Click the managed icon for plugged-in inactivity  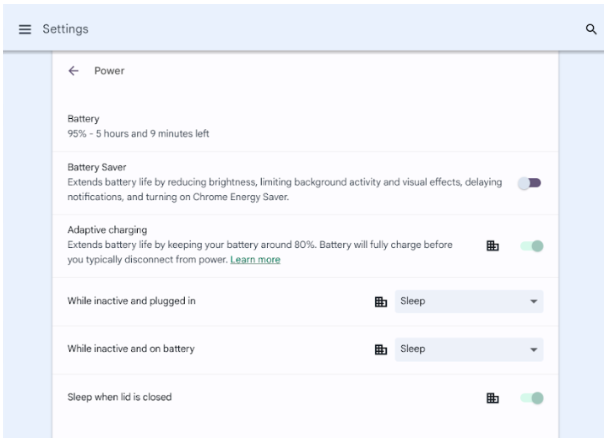pyautogui.click(x=380, y=300)
